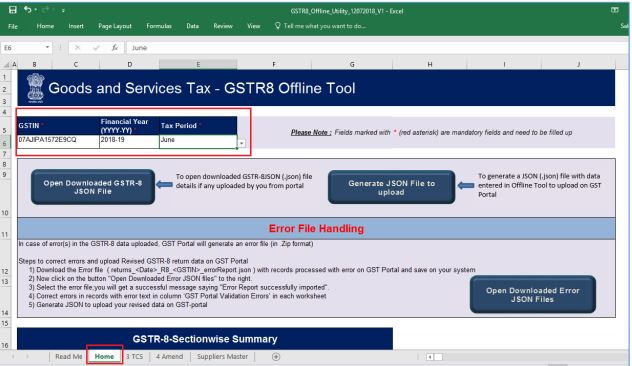Click the Goods and Services Tax banner title
Viewport: 632px width, 366px height.
[x=202, y=88]
